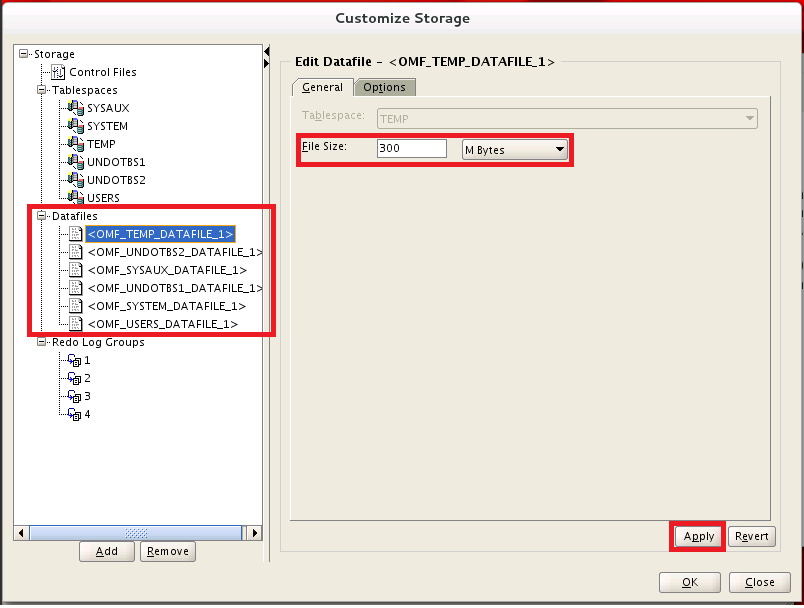Click redo log group 1 icon
Viewport: 804px width, 608px height.
(x=74, y=360)
